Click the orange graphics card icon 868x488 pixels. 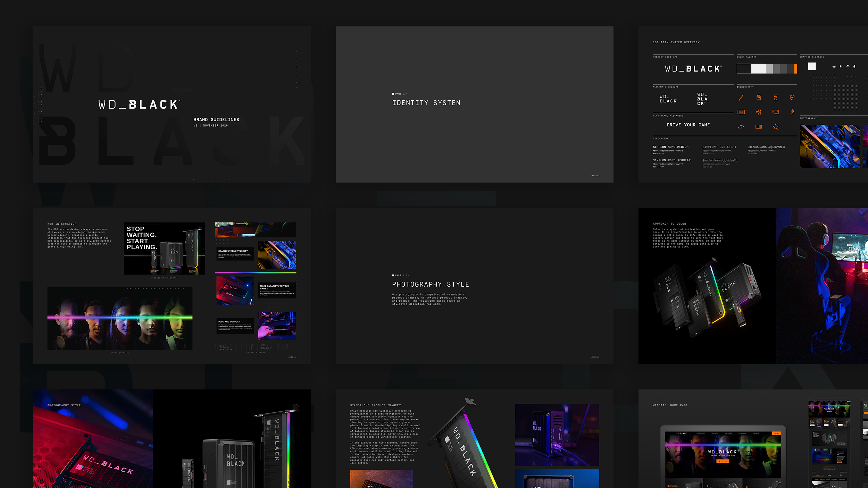pyautogui.click(x=775, y=112)
